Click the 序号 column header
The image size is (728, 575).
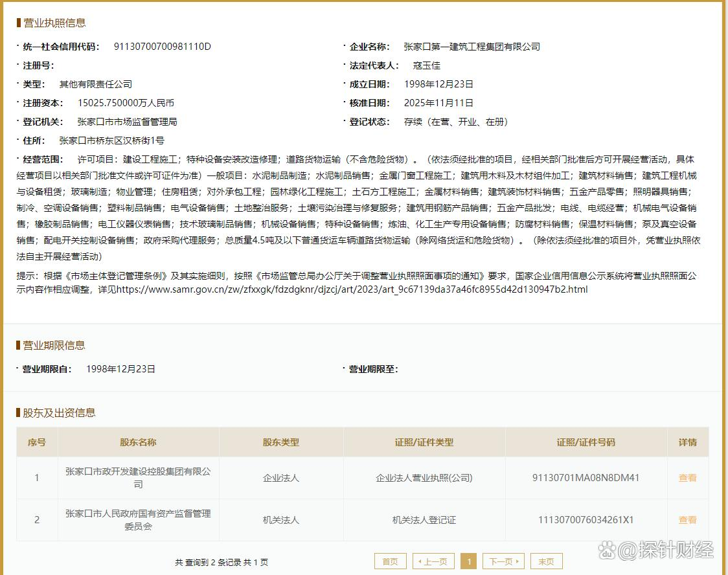[37, 442]
